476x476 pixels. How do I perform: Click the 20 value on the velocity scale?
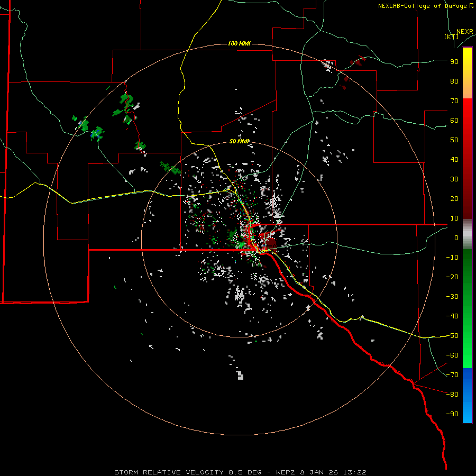click(454, 199)
